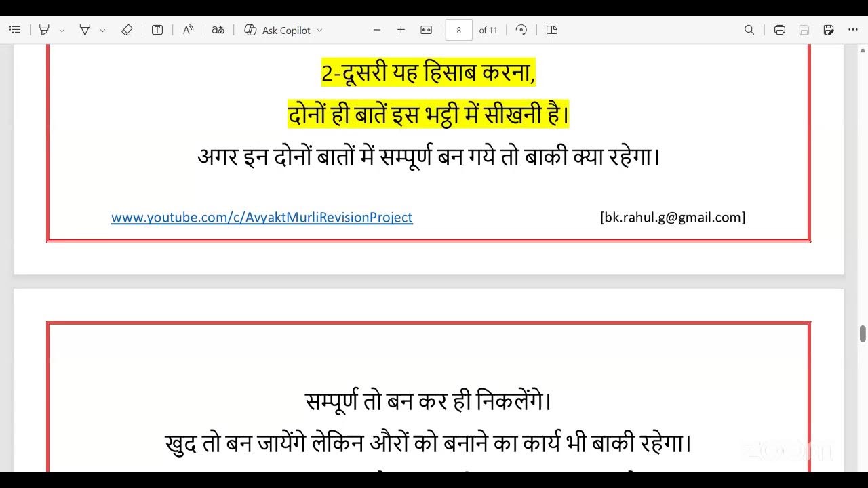The image size is (868, 488).
Task: Zoom out with the minus button
Action: 377,30
